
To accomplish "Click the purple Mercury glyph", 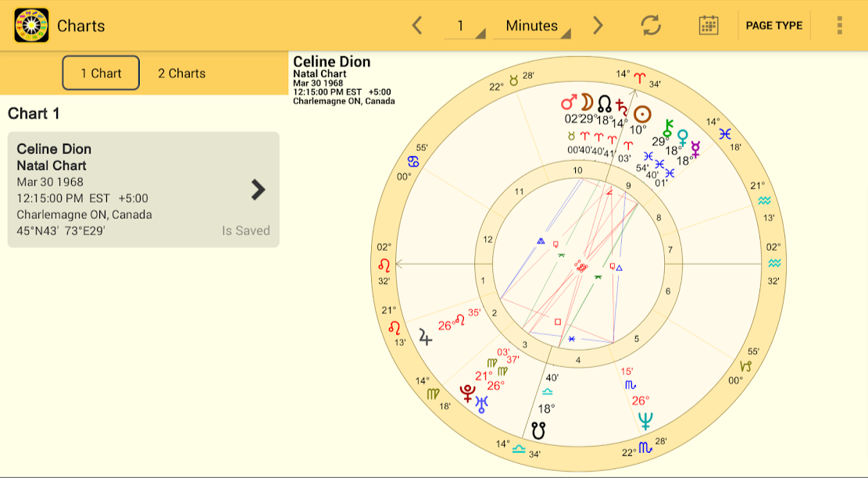I will tap(695, 149).
